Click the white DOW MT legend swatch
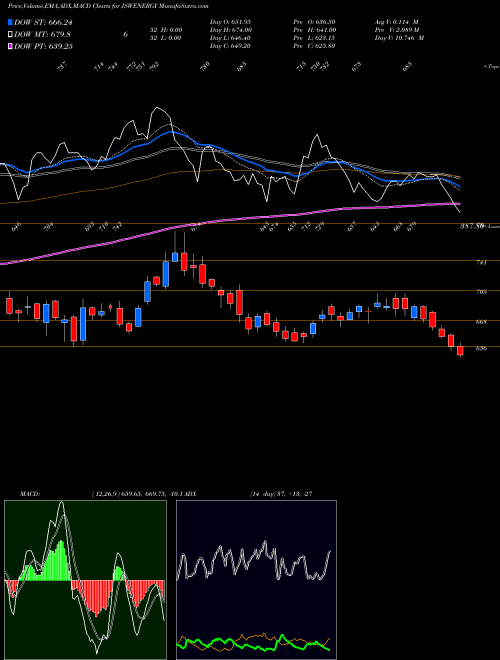This screenshot has width=500, height=660. (10, 34)
